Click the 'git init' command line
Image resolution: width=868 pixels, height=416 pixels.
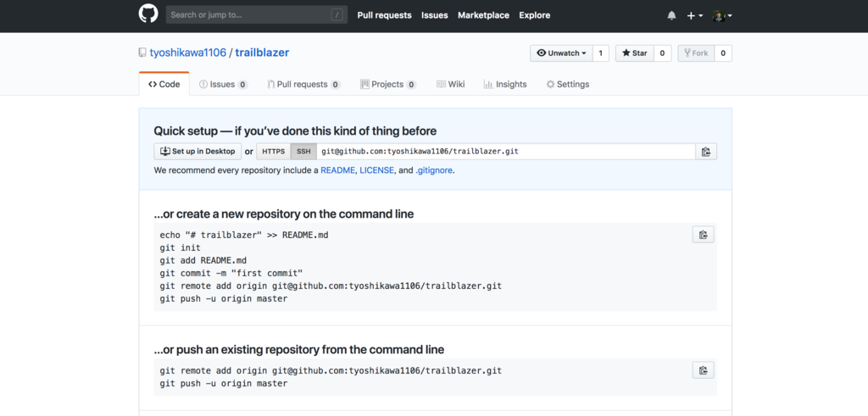[x=181, y=248]
